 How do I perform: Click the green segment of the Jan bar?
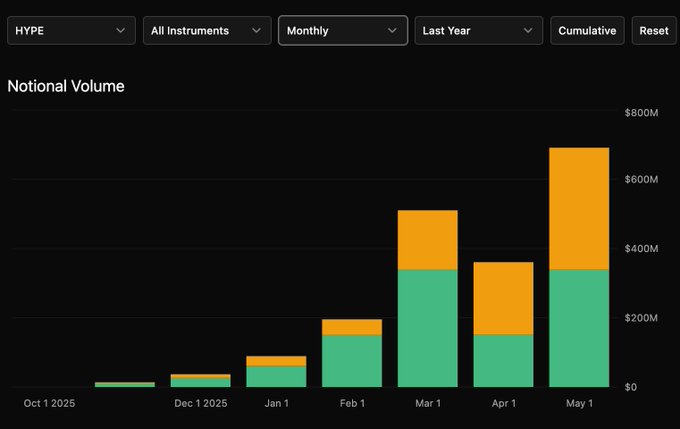tap(276, 377)
